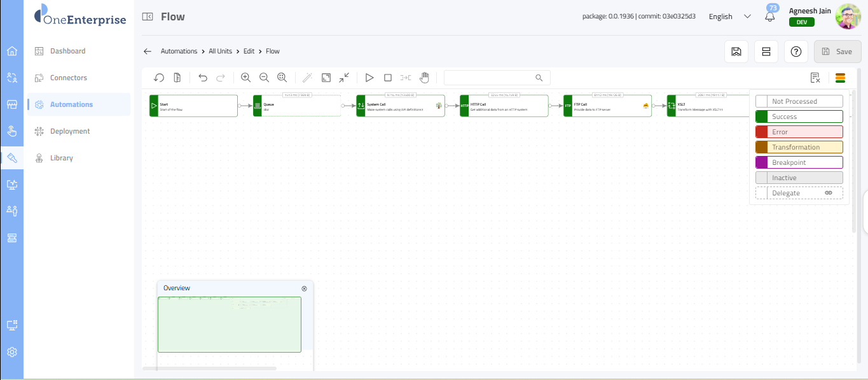Viewport: 868px width, 380px height.
Task: Click the fit-to-screen expand icon
Action: tap(326, 78)
